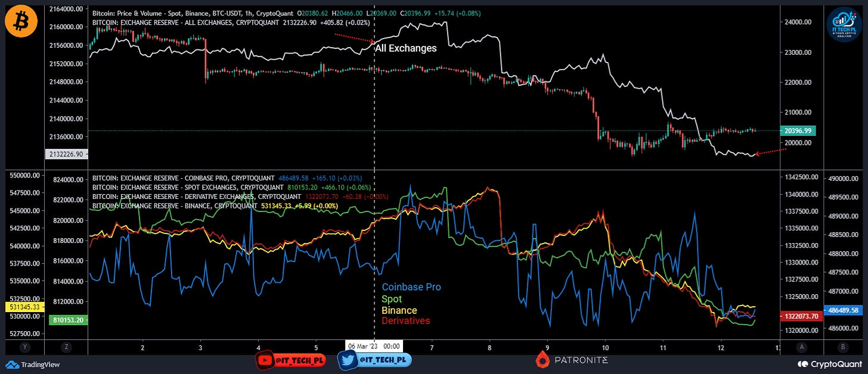Open the Patronite logo link
Viewport: 868px width, 374px height.
[x=572, y=360]
